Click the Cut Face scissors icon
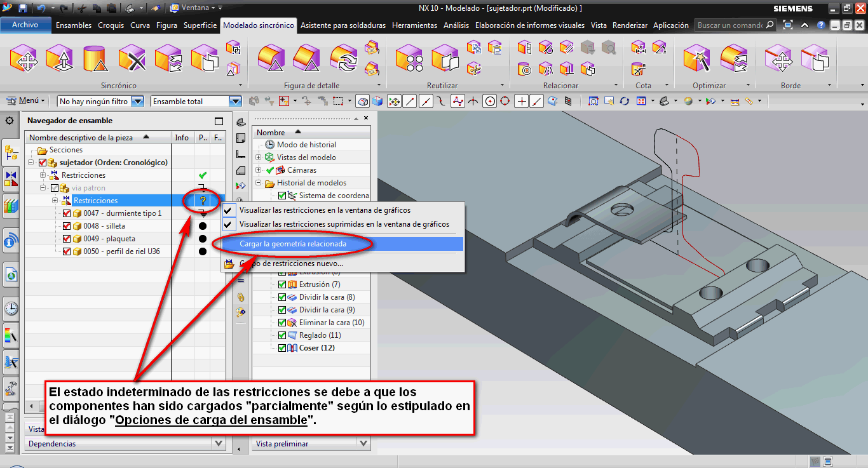The width and height of the screenshot is (868, 468). tap(474, 68)
